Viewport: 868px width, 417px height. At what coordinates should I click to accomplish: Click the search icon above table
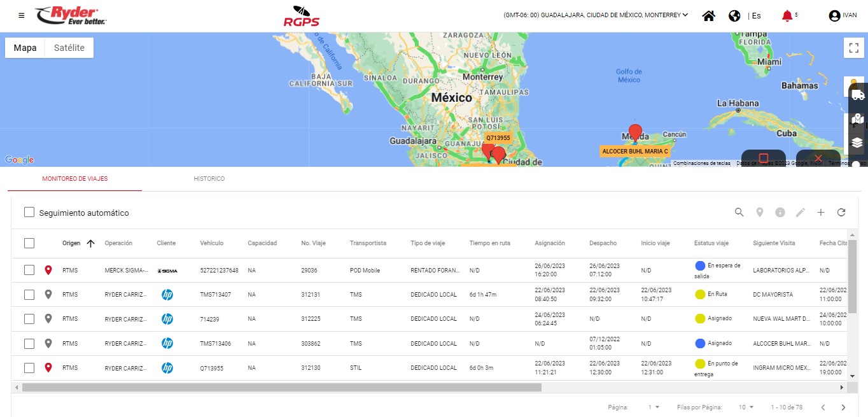pyautogui.click(x=739, y=213)
